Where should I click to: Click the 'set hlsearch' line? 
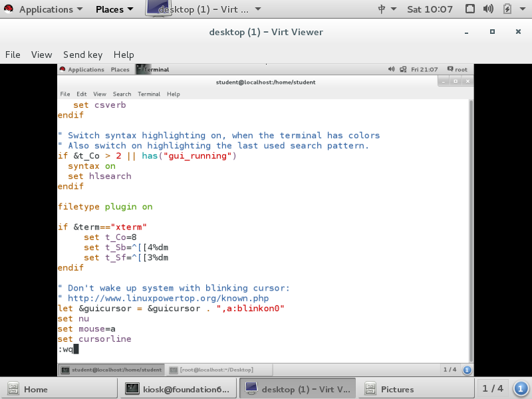coord(99,176)
